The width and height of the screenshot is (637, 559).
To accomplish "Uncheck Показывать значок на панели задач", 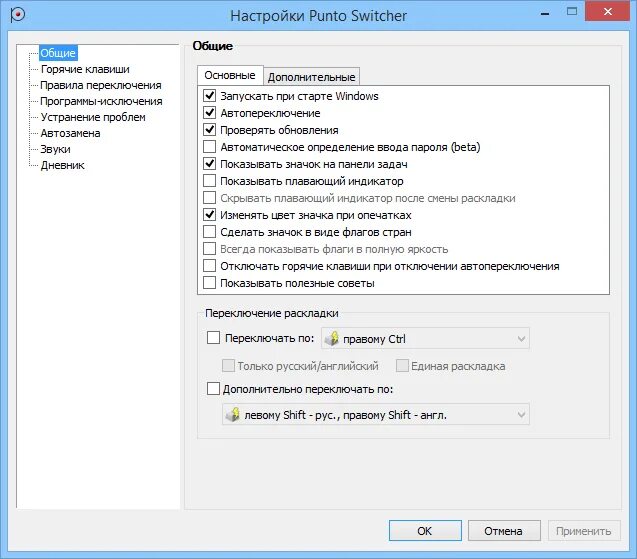I will click(x=210, y=164).
